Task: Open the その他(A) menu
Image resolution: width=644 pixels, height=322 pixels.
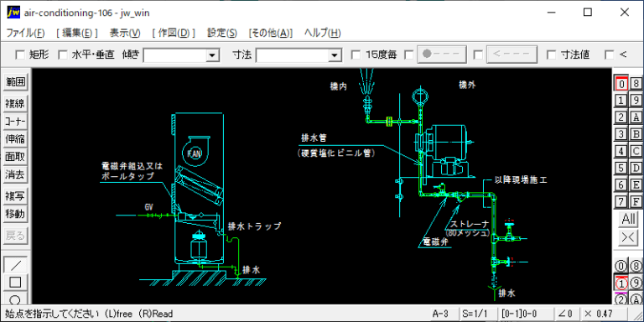Action: click(x=271, y=34)
